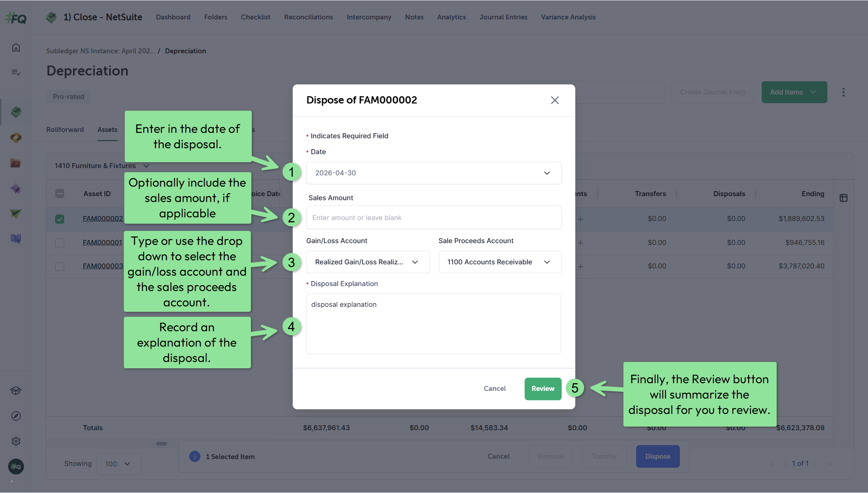Click the settings gear in sidebar

(16, 441)
